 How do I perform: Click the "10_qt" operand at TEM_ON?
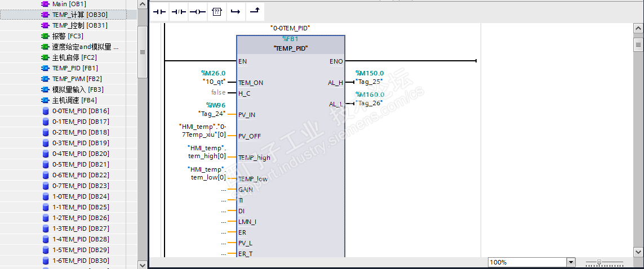click(214, 82)
